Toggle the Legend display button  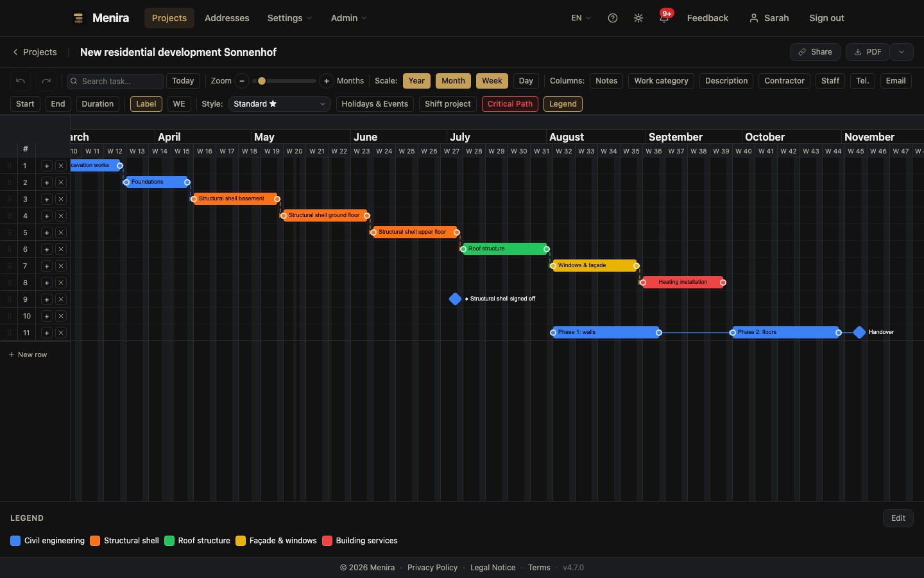pos(563,104)
